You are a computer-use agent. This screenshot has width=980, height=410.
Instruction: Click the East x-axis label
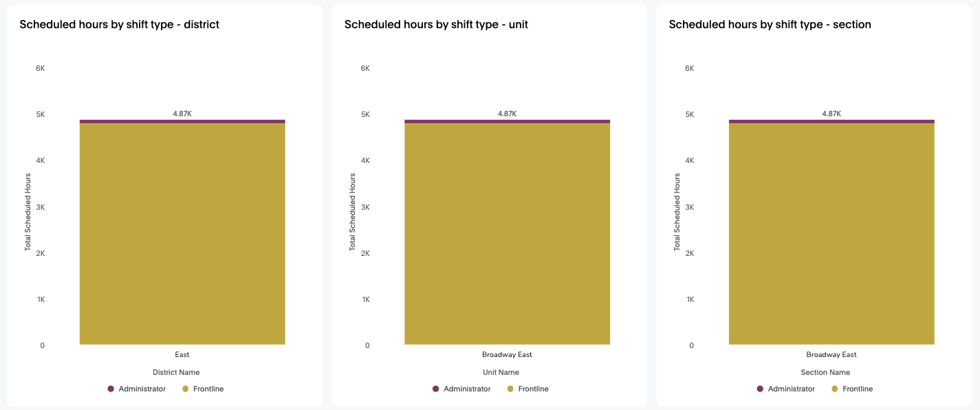[182, 355]
